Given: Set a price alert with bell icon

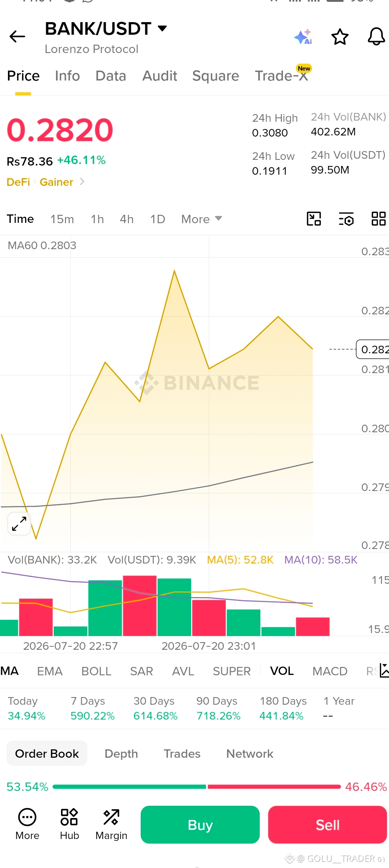Looking at the screenshot, I should click(376, 37).
